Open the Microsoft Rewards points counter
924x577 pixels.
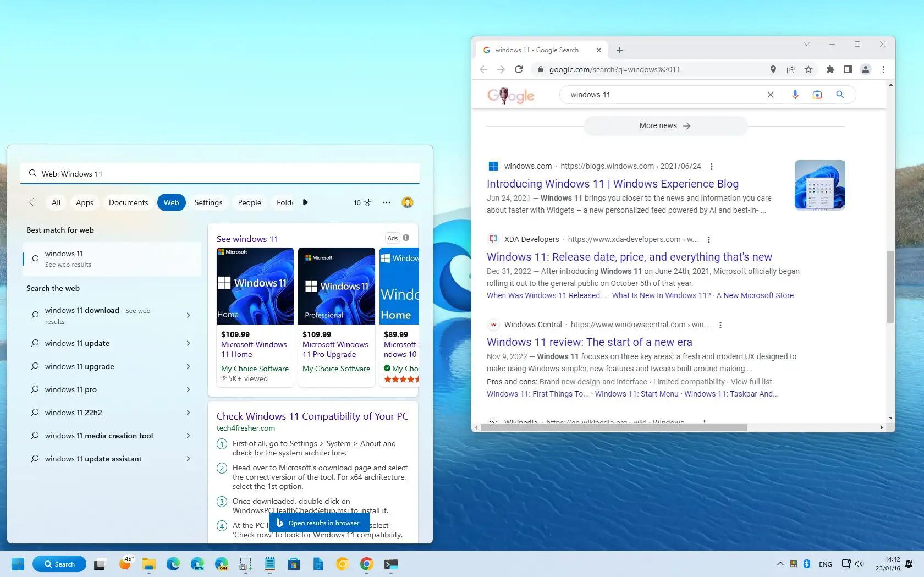click(x=362, y=202)
